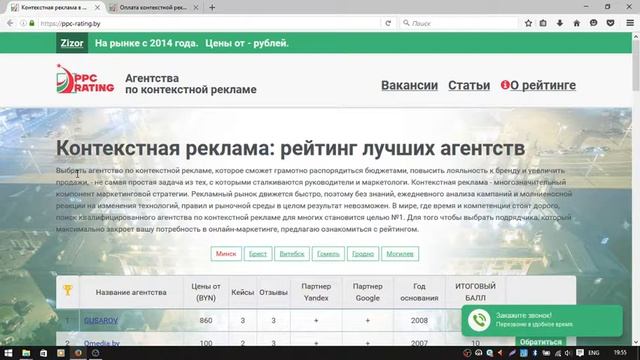This screenshot has width=640, height=360.
Task: Select the Витебск city filter
Action: [292, 253]
